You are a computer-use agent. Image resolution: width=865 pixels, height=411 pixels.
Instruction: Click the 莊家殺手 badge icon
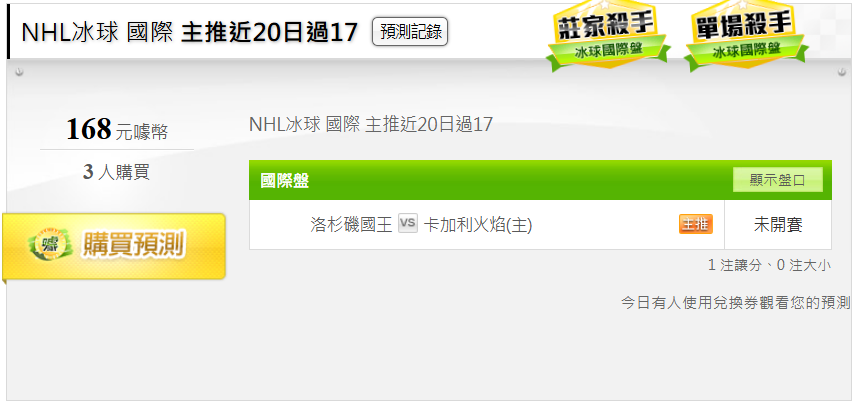[x=608, y=35]
